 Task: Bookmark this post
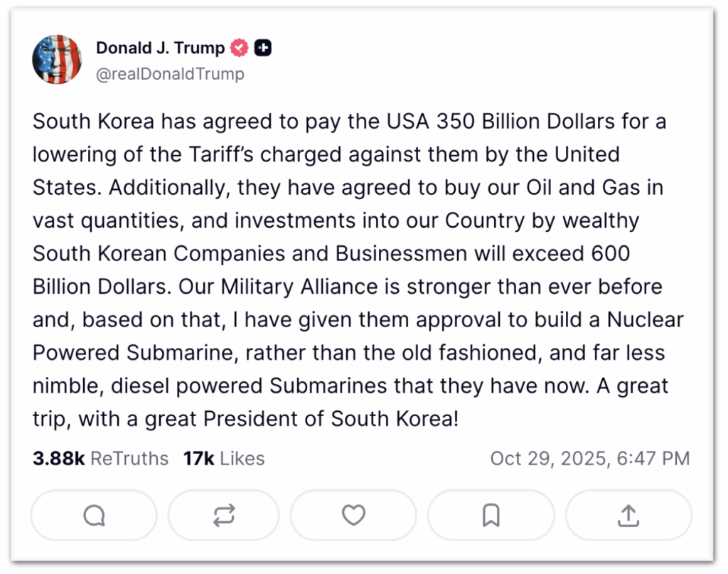[x=491, y=516]
